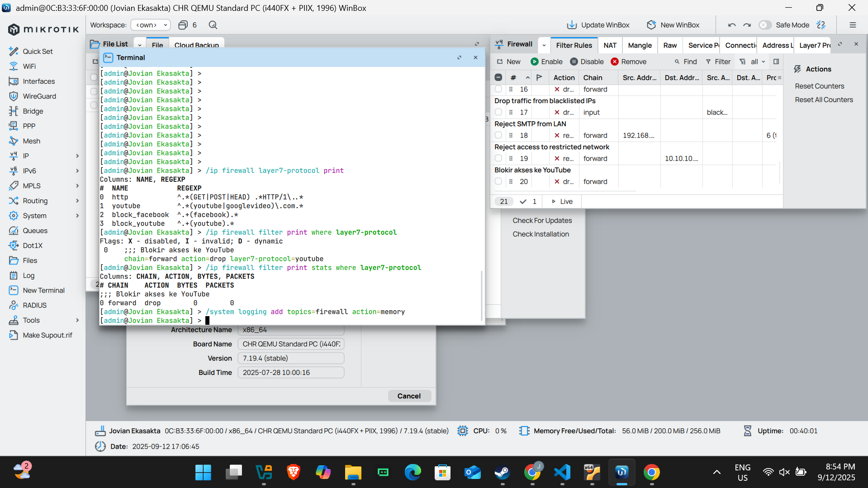This screenshot has width=868, height=488.
Task: Click Update WinBox download icon
Action: [x=572, y=25]
